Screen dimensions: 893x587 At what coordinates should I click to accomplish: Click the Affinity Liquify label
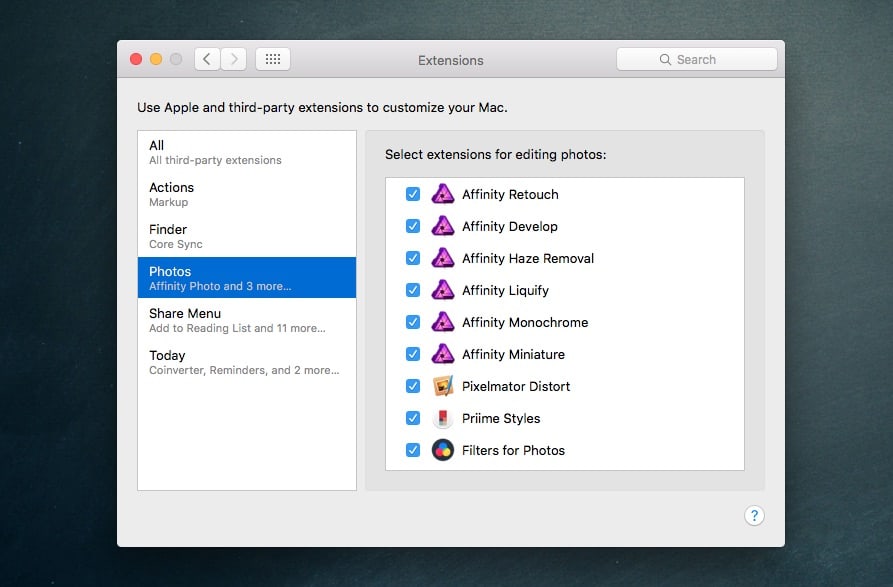click(505, 290)
